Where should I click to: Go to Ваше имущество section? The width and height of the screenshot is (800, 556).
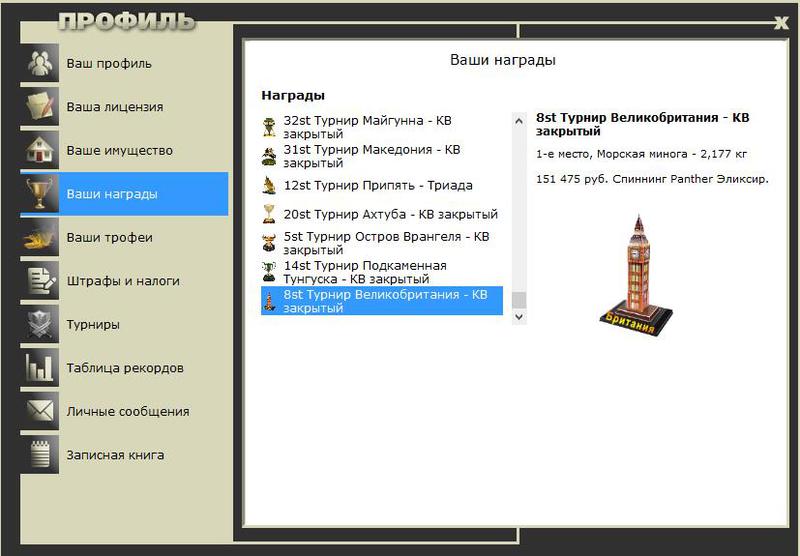pyautogui.click(x=124, y=150)
